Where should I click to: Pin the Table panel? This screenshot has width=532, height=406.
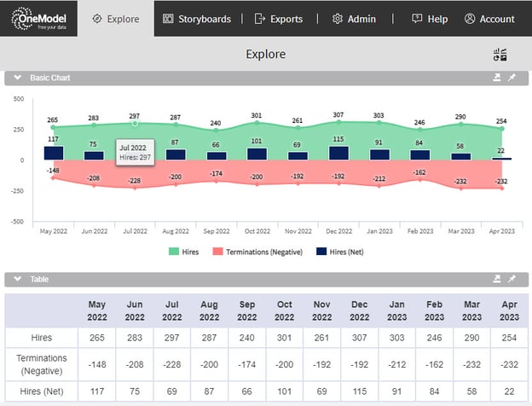tap(512, 279)
